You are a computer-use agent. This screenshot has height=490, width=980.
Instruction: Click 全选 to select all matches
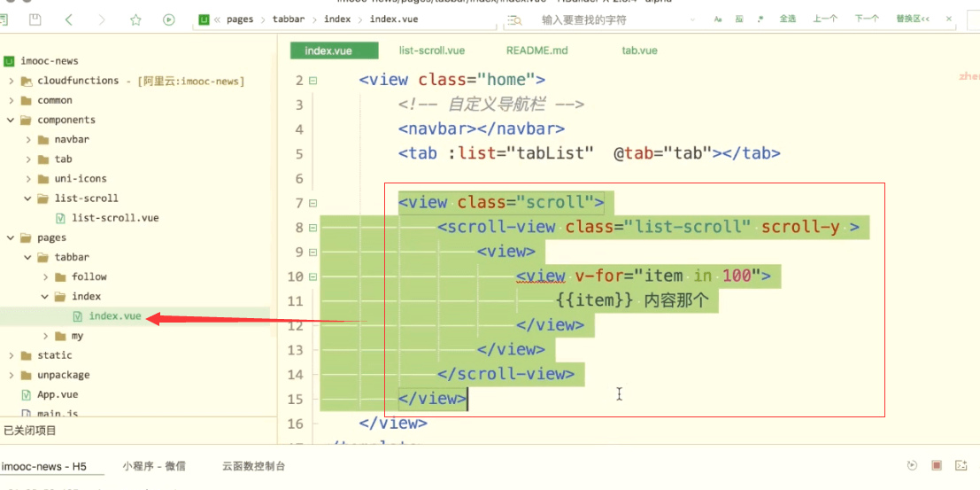[788, 19]
